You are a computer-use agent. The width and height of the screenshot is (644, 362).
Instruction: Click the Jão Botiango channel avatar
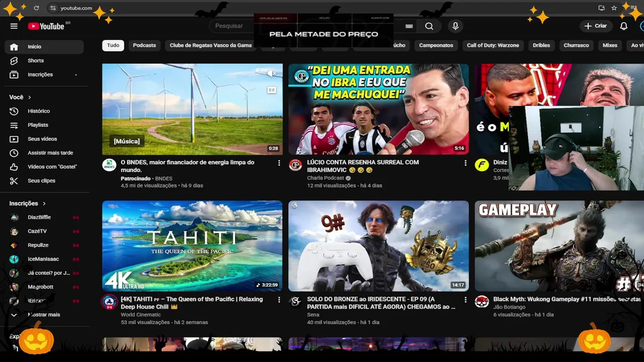[482, 302]
